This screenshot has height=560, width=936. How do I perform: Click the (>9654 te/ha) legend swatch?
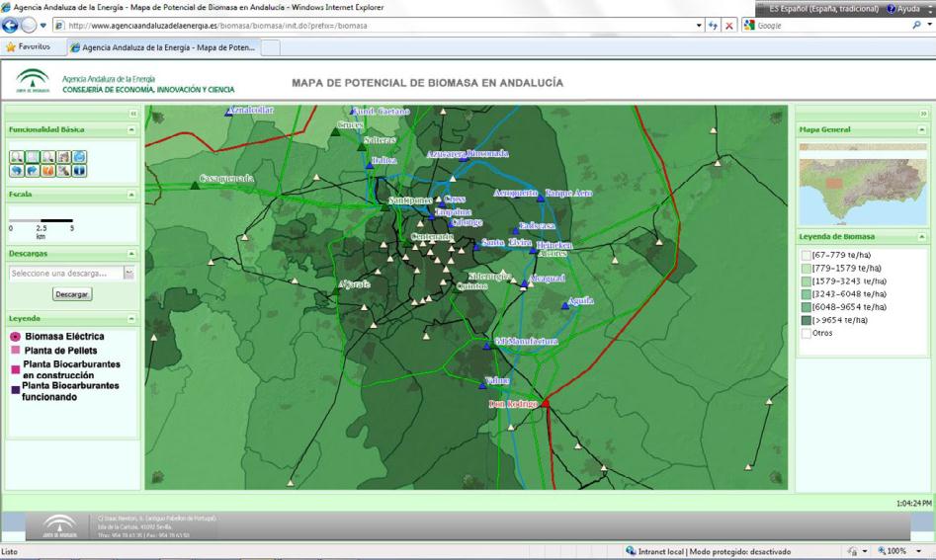click(x=806, y=320)
